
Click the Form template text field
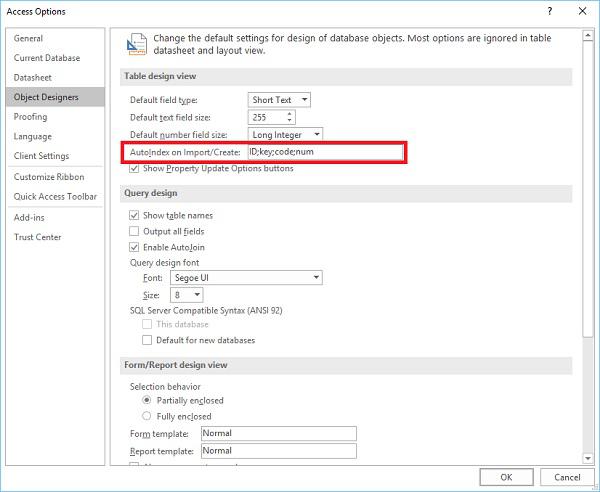[x=278, y=434]
